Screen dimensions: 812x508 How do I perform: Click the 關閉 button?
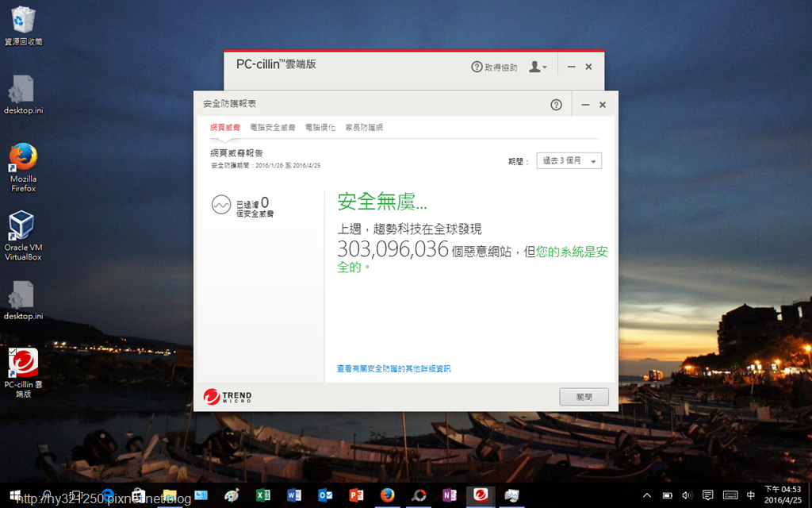click(584, 397)
